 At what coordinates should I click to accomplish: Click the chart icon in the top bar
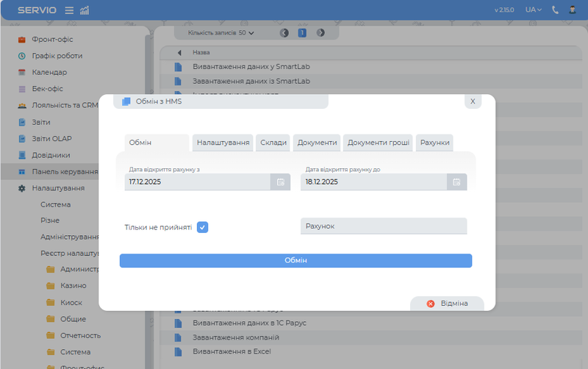click(84, 10)
